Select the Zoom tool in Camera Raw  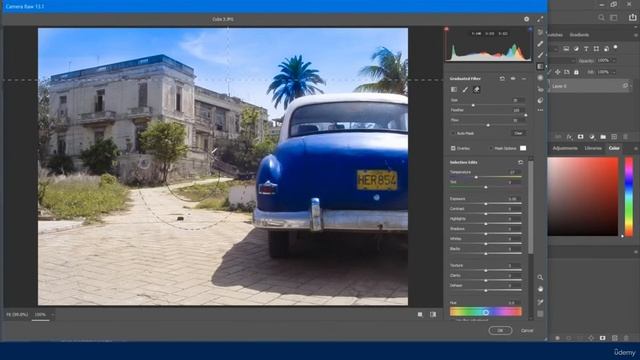[x=540, y=277]
